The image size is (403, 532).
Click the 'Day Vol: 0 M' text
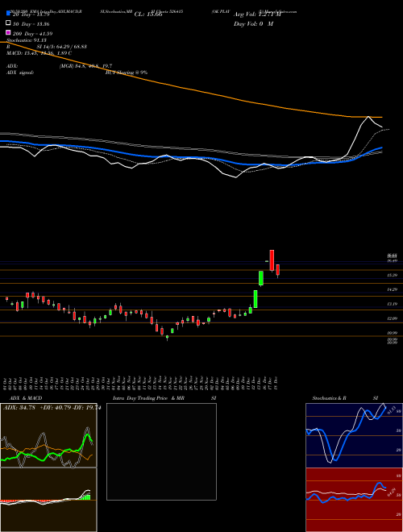click(253, 23)
